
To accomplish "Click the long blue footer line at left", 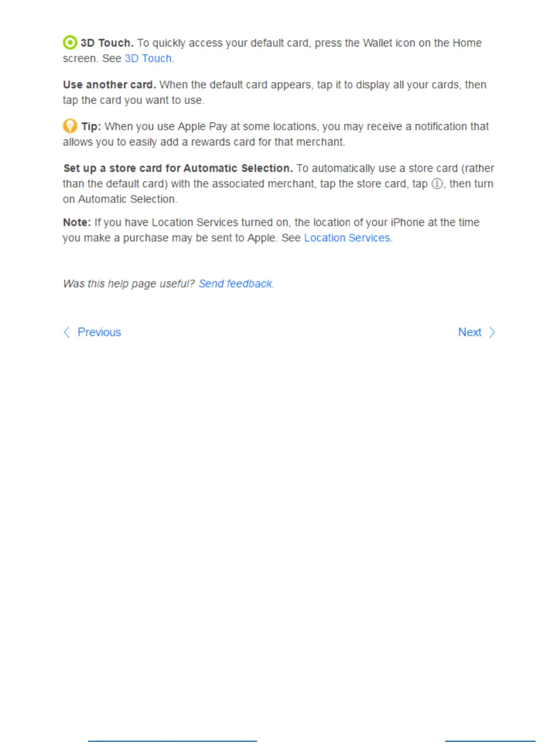I will (x=172, y=741).
